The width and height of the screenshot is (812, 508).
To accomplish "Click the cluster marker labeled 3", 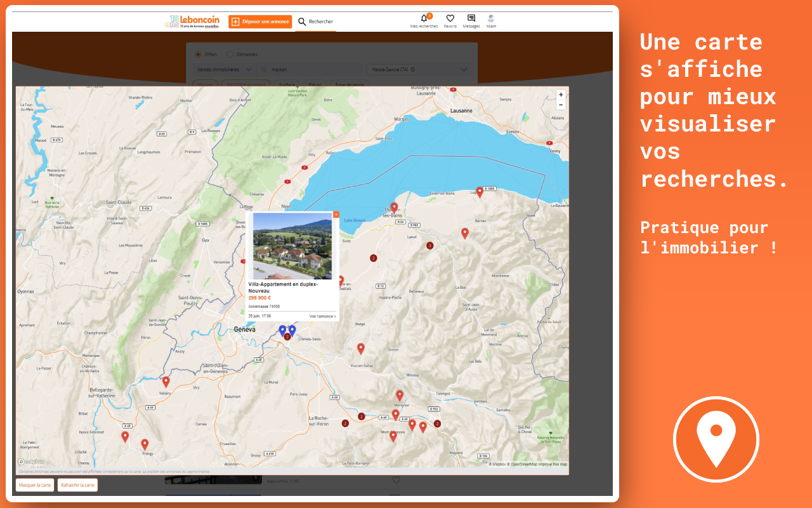I will click(429, 246).
